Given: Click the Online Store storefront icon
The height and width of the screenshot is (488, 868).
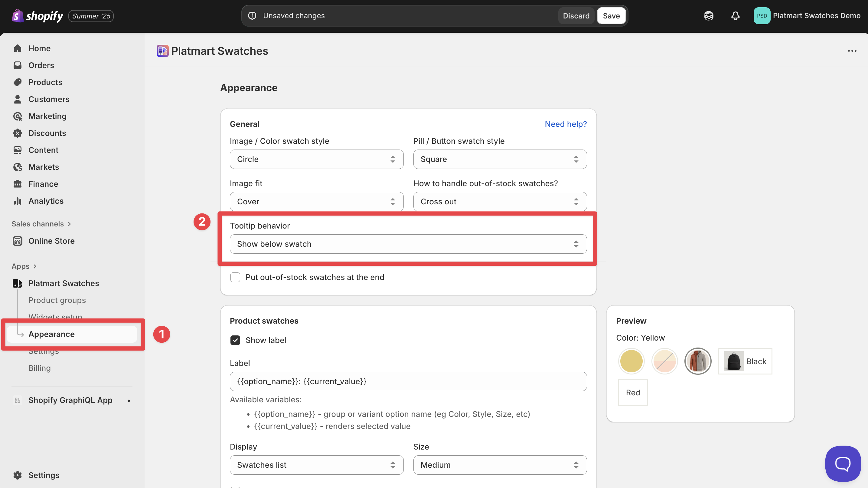Looking at the screenshot, I should [x=18, y=241].
